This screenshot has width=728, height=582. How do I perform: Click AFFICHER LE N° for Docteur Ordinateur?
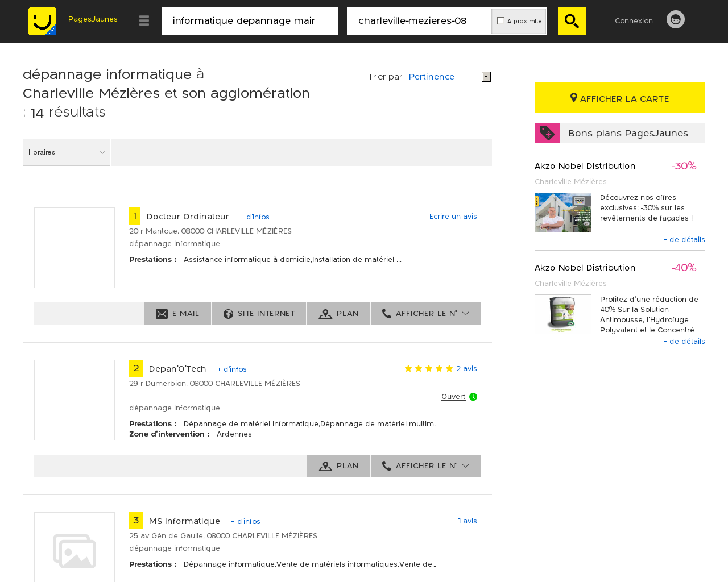tap(425, 314)
